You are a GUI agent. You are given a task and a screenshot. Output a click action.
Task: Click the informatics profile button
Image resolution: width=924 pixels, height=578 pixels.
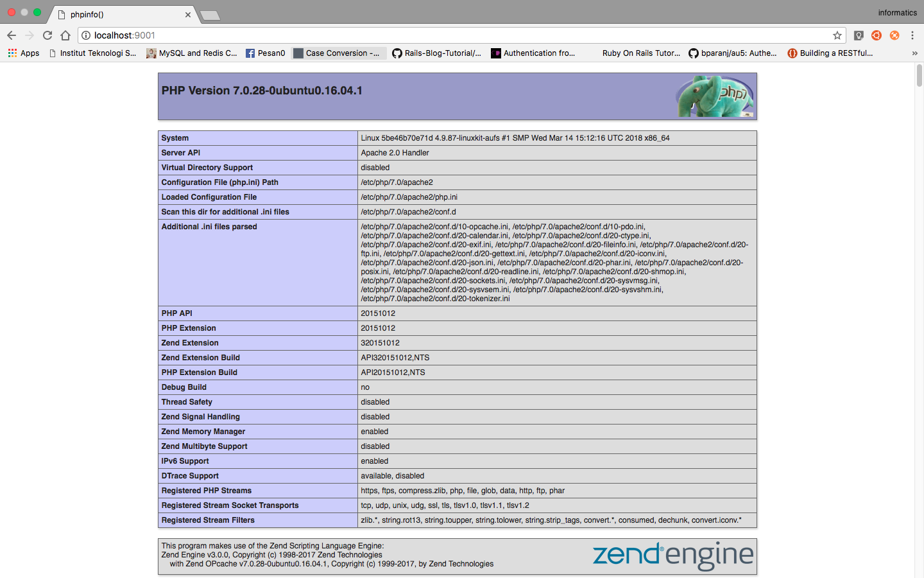click(x=897, y=13)
